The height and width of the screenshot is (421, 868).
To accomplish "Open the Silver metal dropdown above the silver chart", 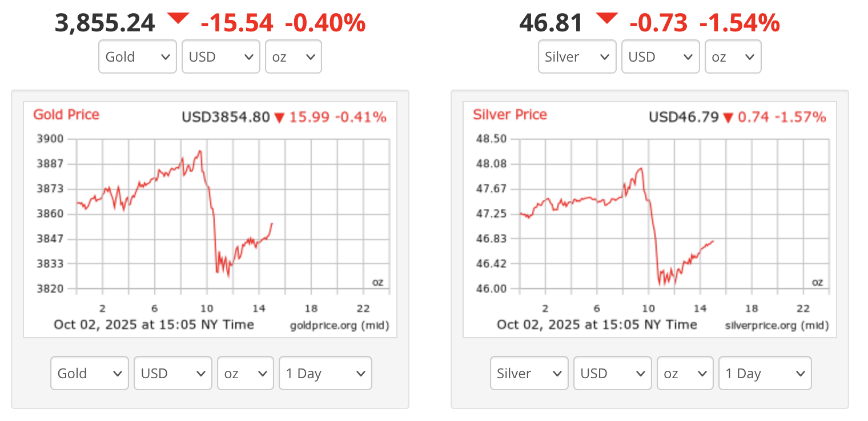I will coord(577,56).
